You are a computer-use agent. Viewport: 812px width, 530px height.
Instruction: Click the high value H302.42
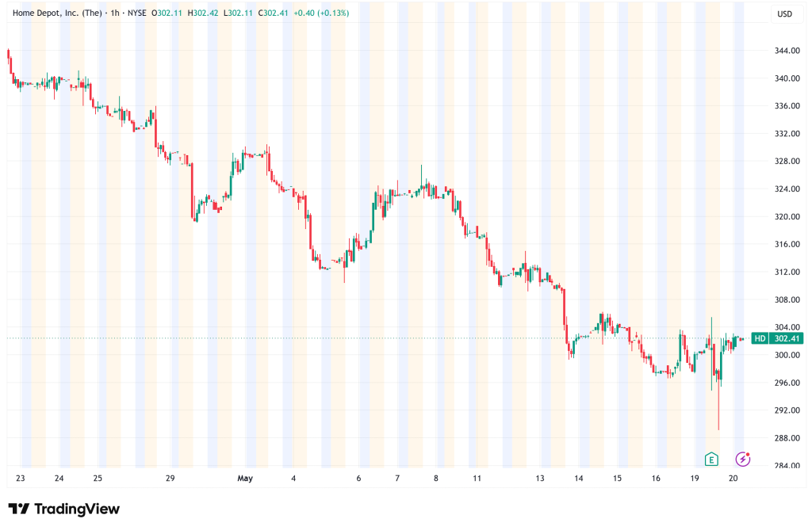[x=202, y=13]
